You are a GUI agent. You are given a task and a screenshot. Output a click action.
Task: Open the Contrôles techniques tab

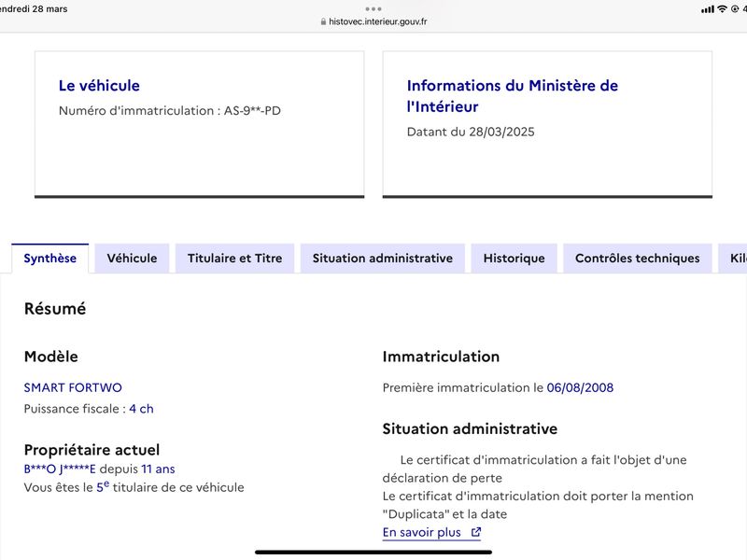(x=638, y=259)
